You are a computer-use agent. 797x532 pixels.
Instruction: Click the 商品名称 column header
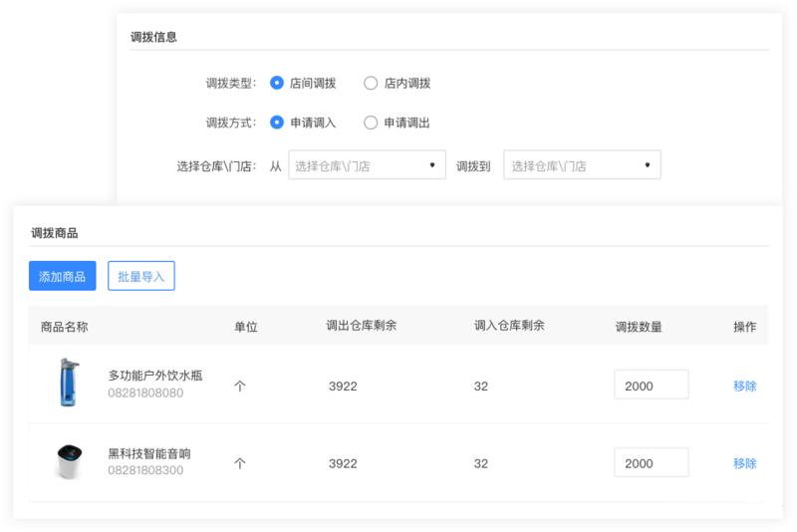point(64,327)
